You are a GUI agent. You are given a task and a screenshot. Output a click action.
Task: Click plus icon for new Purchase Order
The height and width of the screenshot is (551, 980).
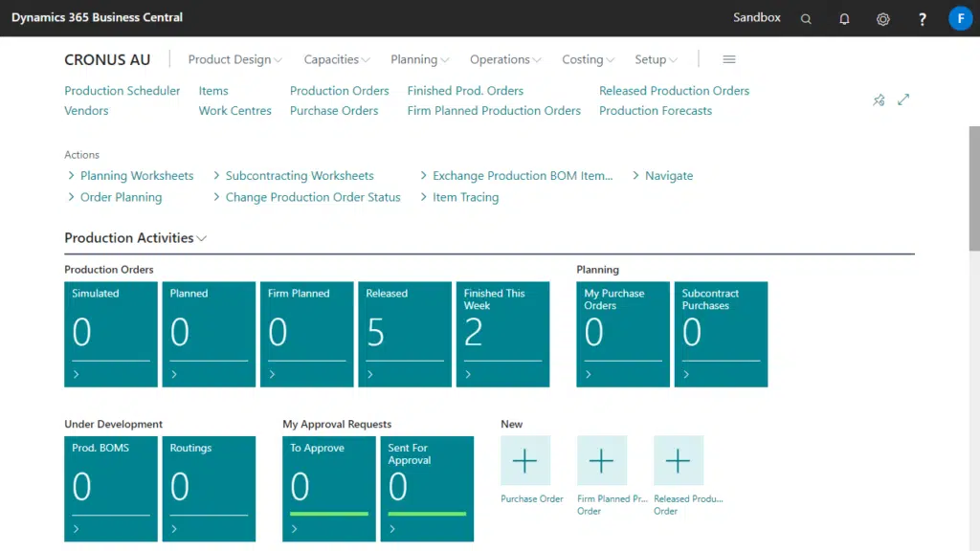pos(524,461)
